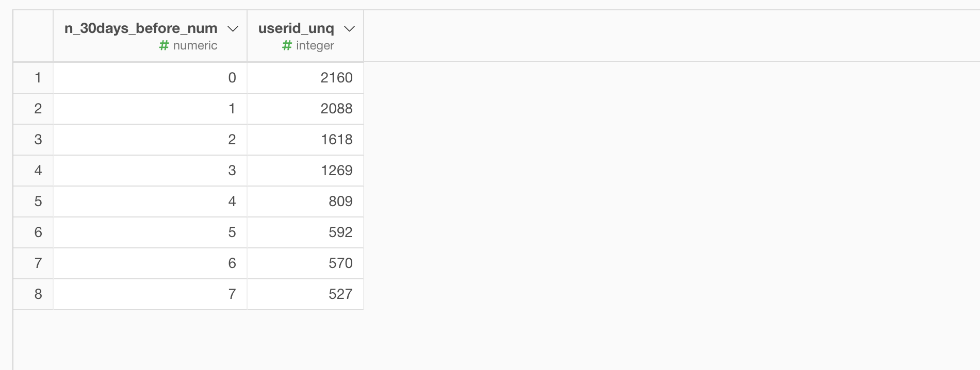Click the cell with value 570

[305, 263]
